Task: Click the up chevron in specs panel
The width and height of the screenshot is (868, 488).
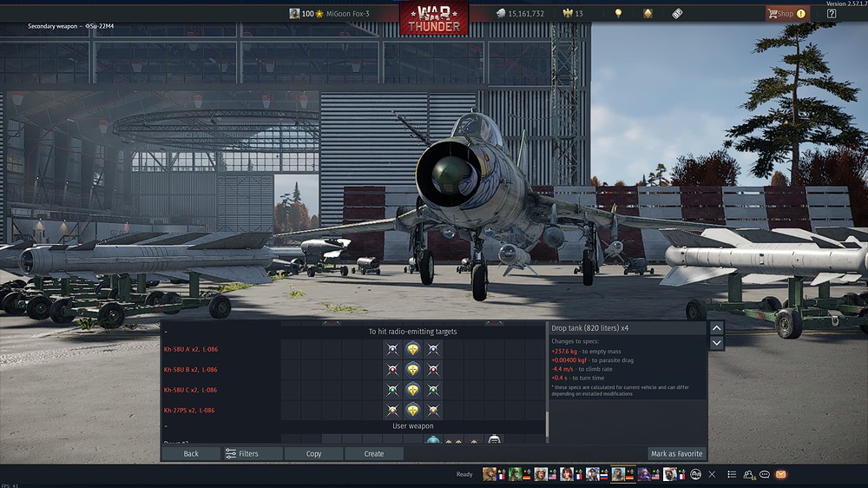Action: tap(716, 328)
